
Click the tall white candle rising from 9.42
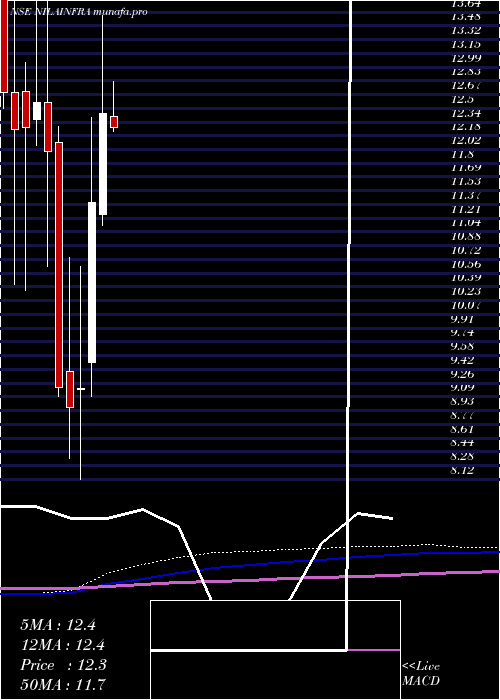92,282
